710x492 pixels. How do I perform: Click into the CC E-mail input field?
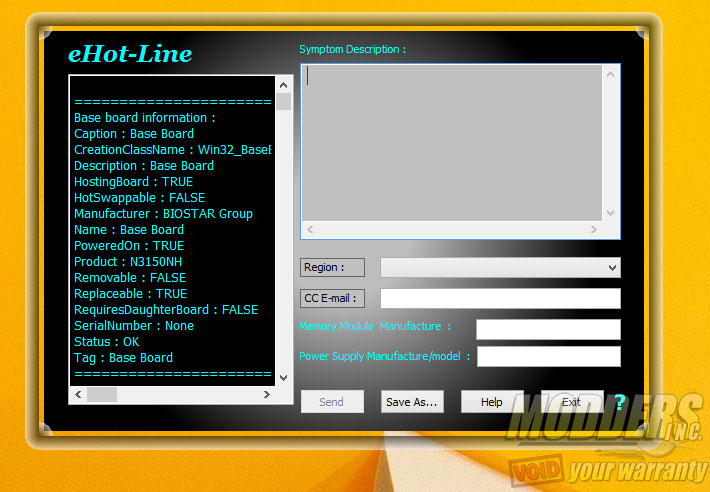tap(500, 298)
